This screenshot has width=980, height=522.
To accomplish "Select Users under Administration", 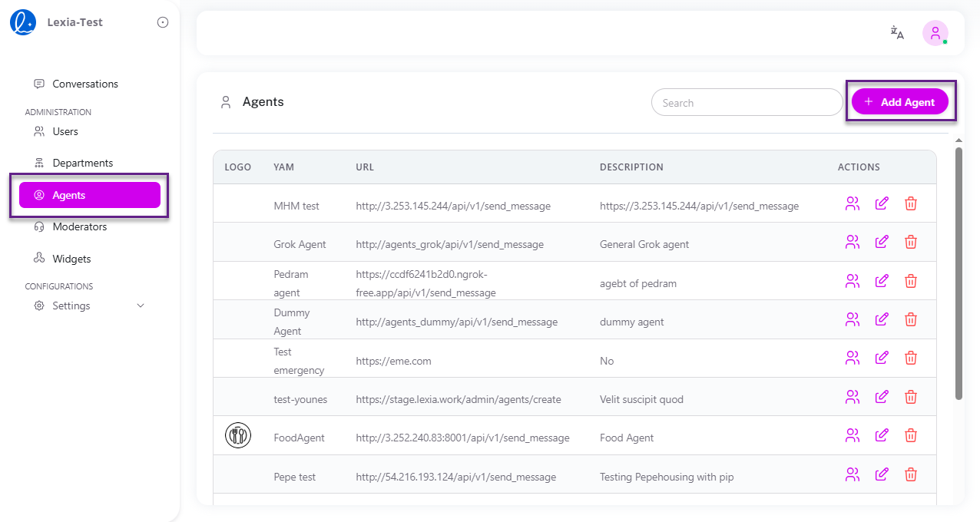I will pyautogui.click(x=65, y=131).
